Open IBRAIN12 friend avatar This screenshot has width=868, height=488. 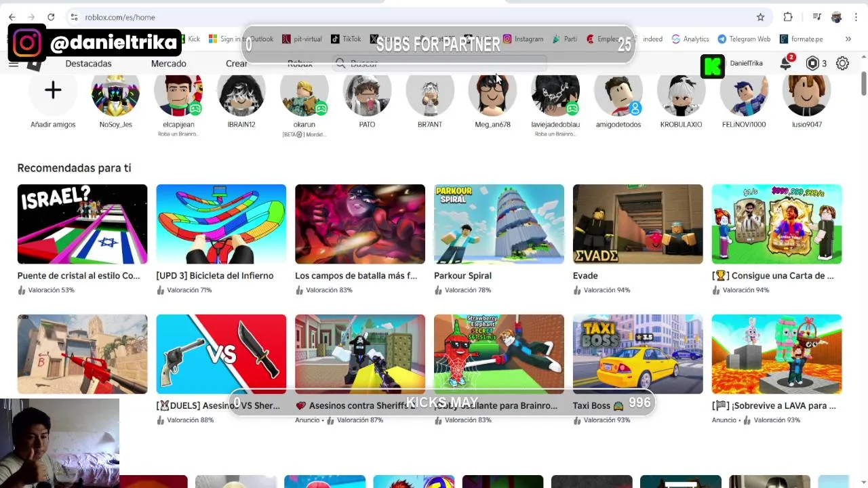pos(241,94)
